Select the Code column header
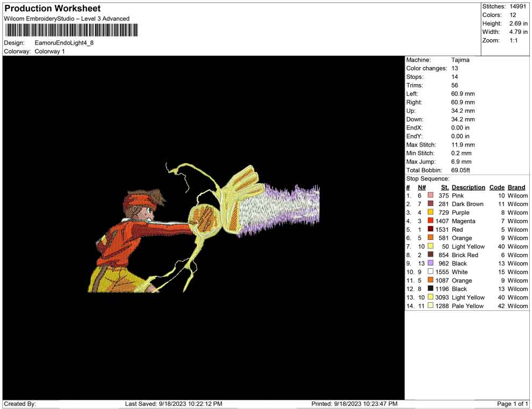The width and height of the screenshot is (532, 409). [x=497, y=187]
